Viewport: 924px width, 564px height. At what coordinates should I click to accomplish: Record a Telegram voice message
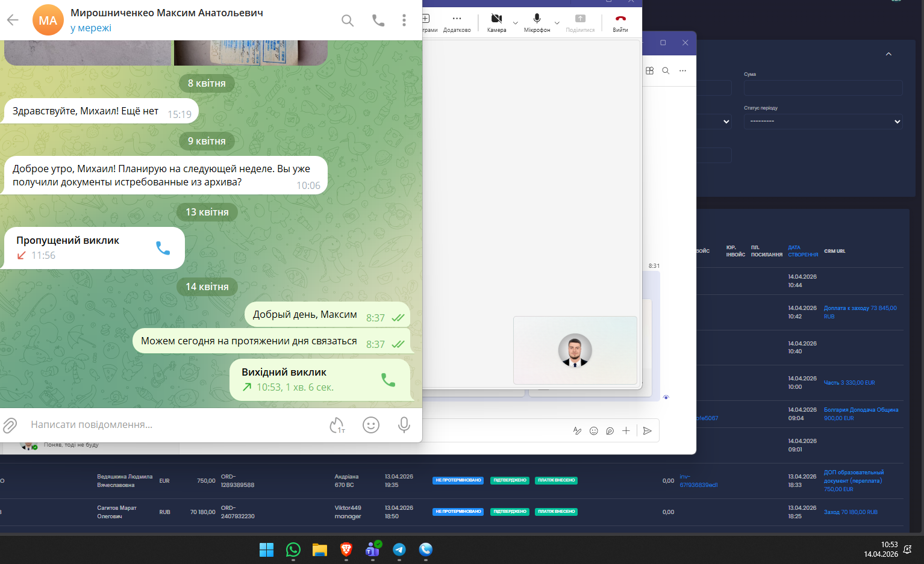click(x=404, y=425)
